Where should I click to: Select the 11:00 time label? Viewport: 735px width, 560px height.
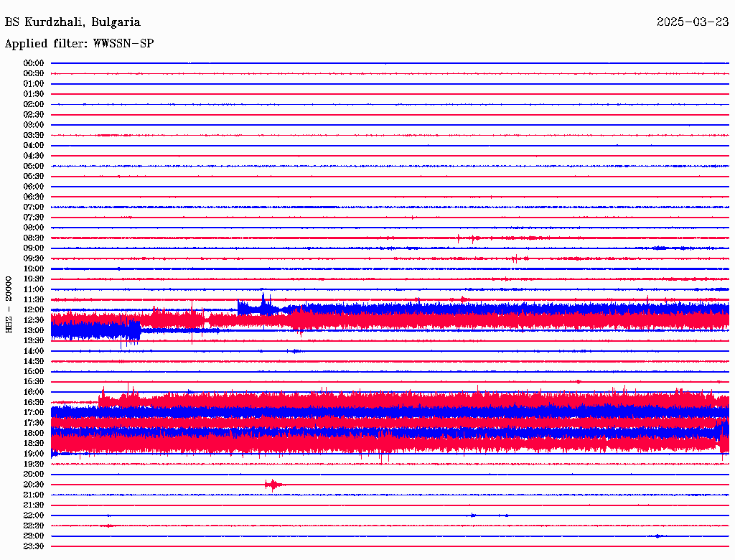tap(34, 289)
